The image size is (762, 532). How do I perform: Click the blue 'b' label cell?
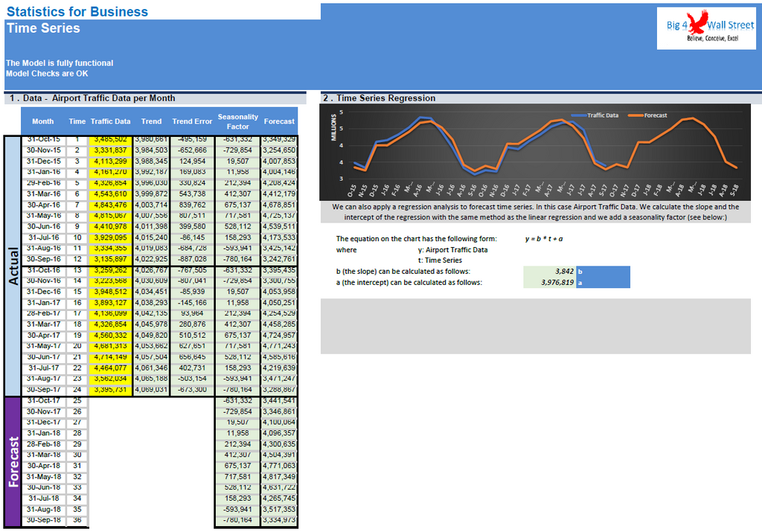point(603,272)
